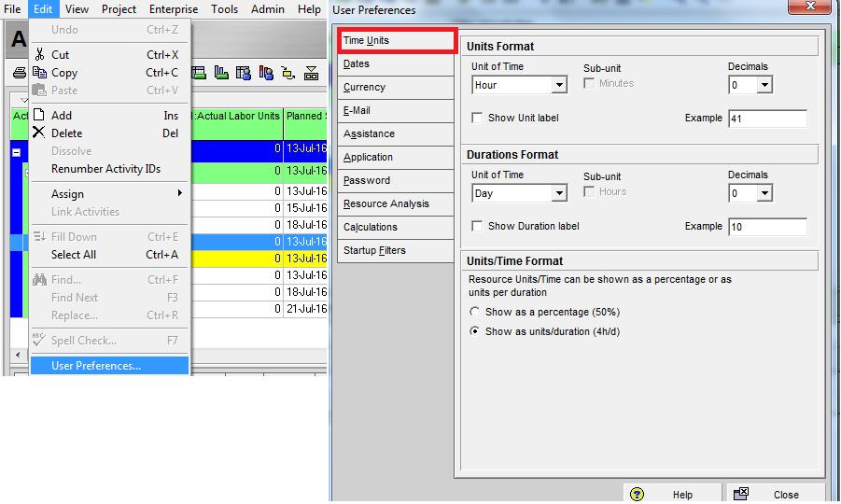The image size is (841, 504).
Task: Click the Close button in User Preferences
Action: pyautogui.click(x=776, y=494)
